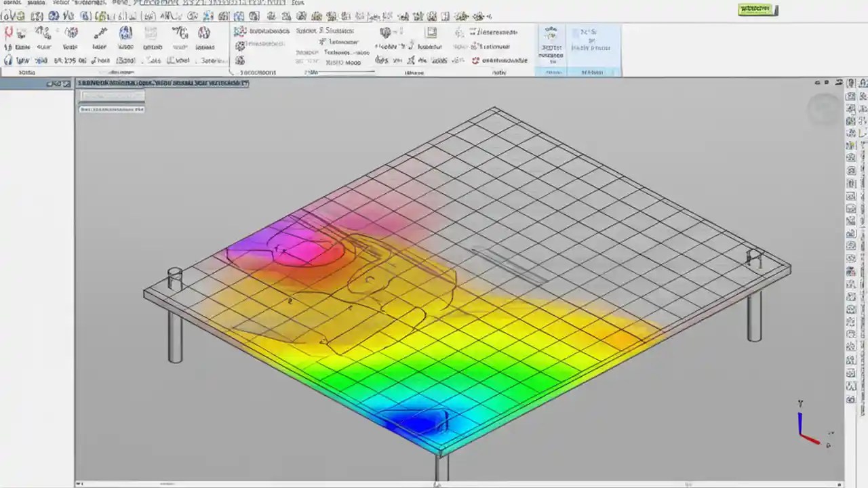This screenshot has width=868, height=488.
Task: Expand the options under the ribbon's right panel
Action: coord(589,73)
